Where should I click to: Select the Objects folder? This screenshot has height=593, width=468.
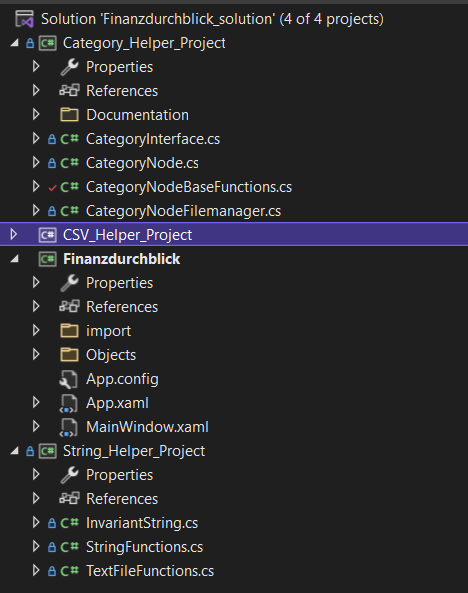click(x=111, y=355)
